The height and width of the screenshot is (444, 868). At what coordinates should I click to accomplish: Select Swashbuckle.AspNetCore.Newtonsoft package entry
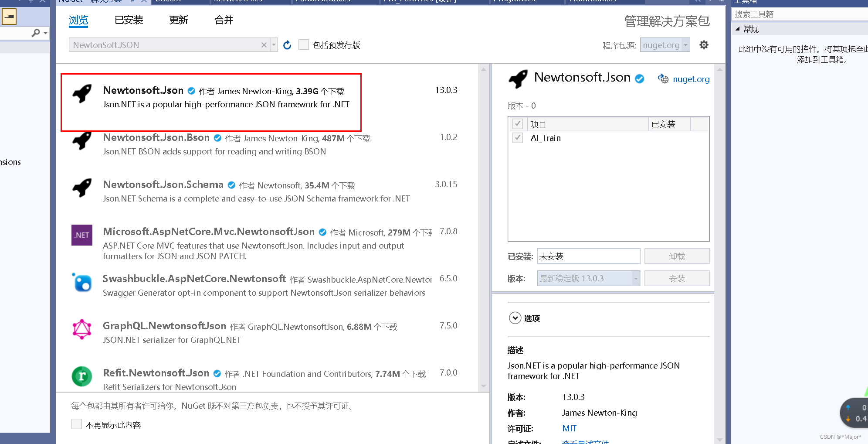(x=266, y=286)
